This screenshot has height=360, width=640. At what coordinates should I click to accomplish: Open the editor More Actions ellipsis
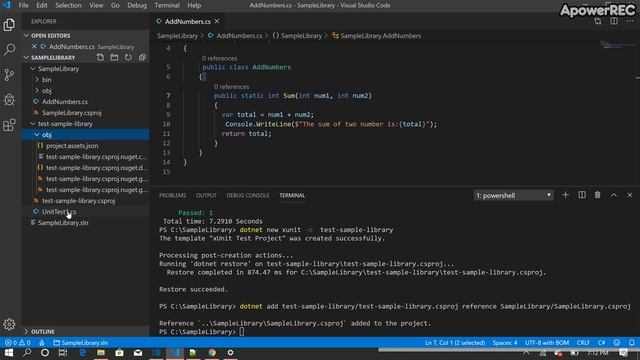click(x=630, y=21)
